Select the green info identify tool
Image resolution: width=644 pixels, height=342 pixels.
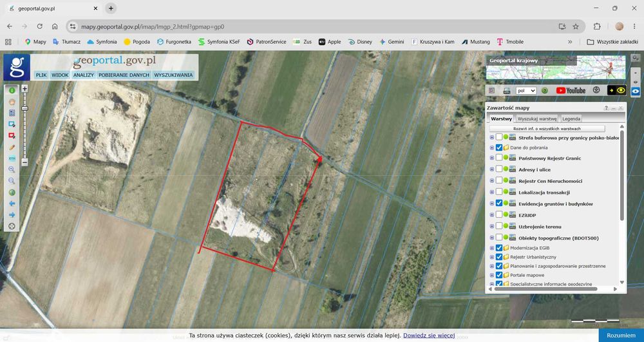(x=12, y=90)
